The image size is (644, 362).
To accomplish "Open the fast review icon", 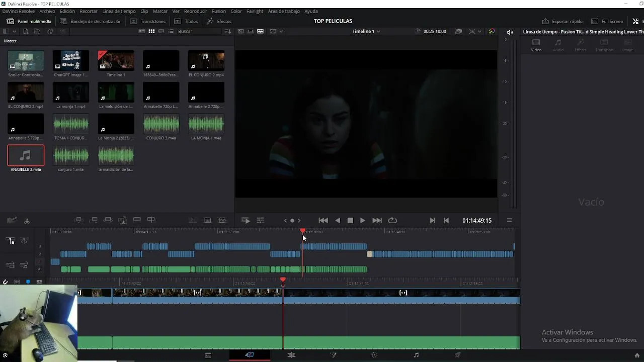I will [x=246, y=220].
